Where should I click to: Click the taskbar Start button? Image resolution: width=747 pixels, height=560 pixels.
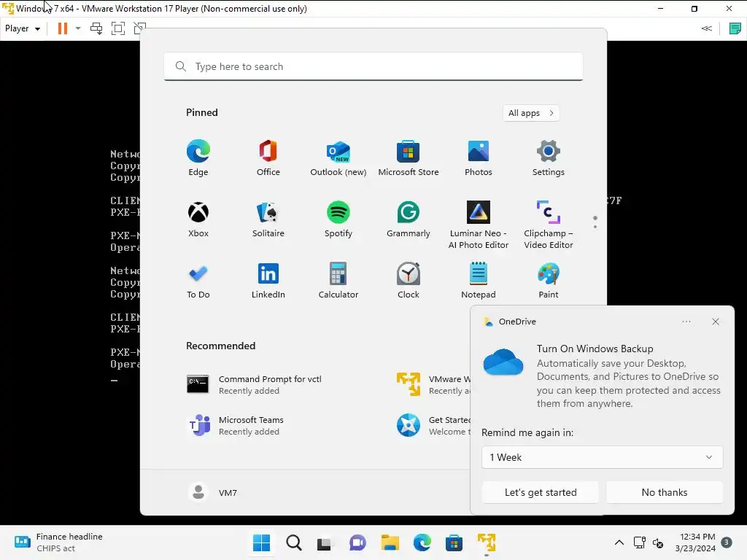(262, 542)
